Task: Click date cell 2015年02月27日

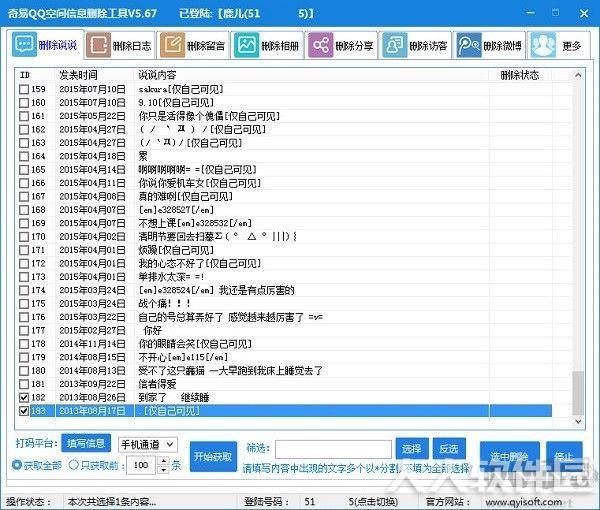Action: (x=92, y=330)
